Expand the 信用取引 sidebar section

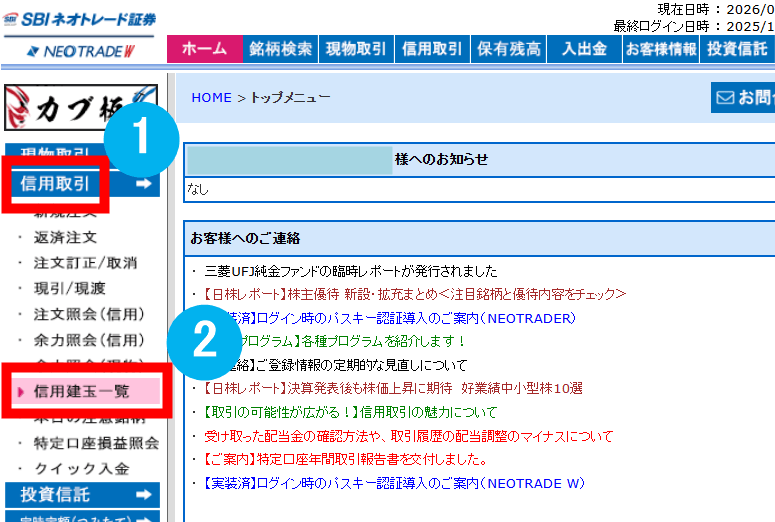(x=82, y=184)
